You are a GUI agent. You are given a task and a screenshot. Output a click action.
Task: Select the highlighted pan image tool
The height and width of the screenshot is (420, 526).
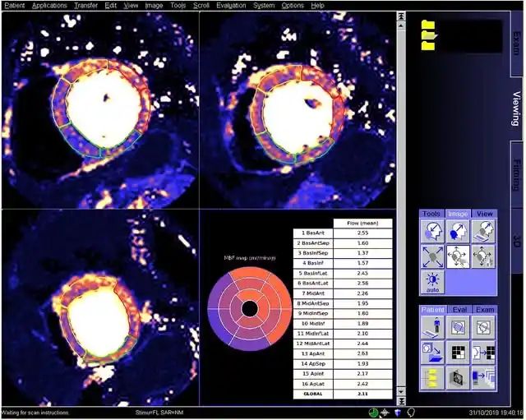pyautogui.click(x=458, y=256)
